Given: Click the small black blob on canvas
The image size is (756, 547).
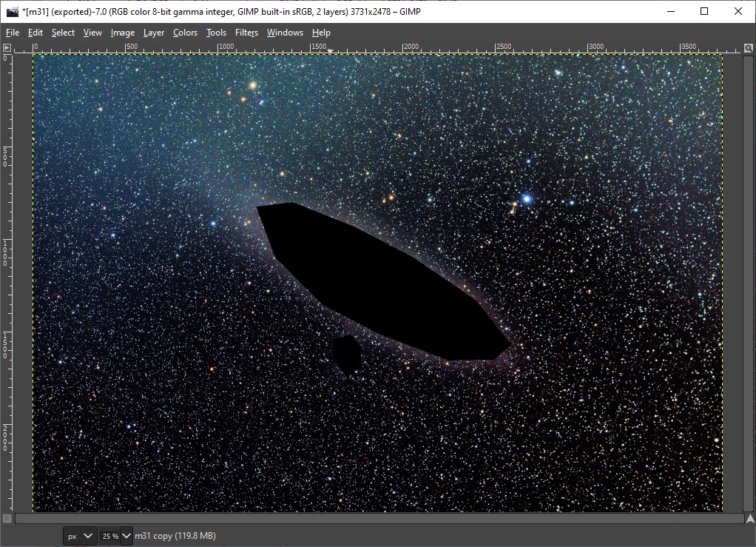Looking at the screenshot, I should tap(346, 354).
